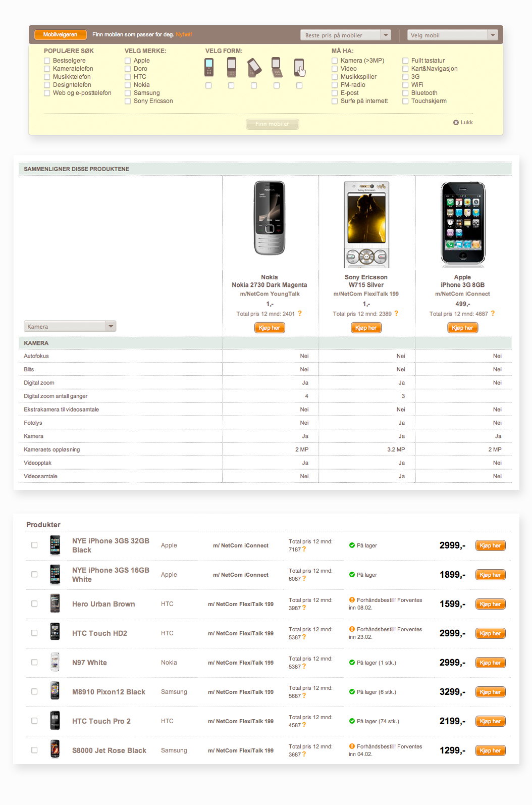
Task: Enable the Touchskjerm requirement
Action: pyautogui.click(x=405, y=101)
